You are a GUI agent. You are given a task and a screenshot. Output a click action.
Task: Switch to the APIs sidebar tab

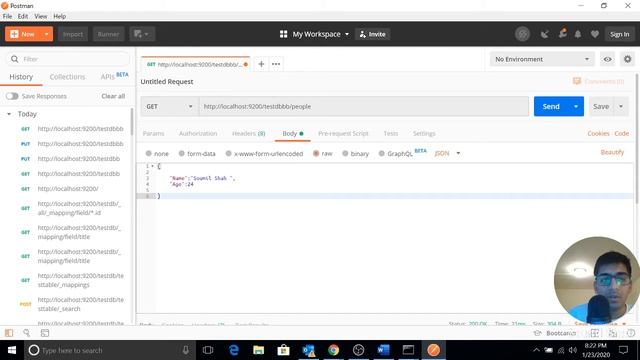pyautogui.click(x=114, y=76)
